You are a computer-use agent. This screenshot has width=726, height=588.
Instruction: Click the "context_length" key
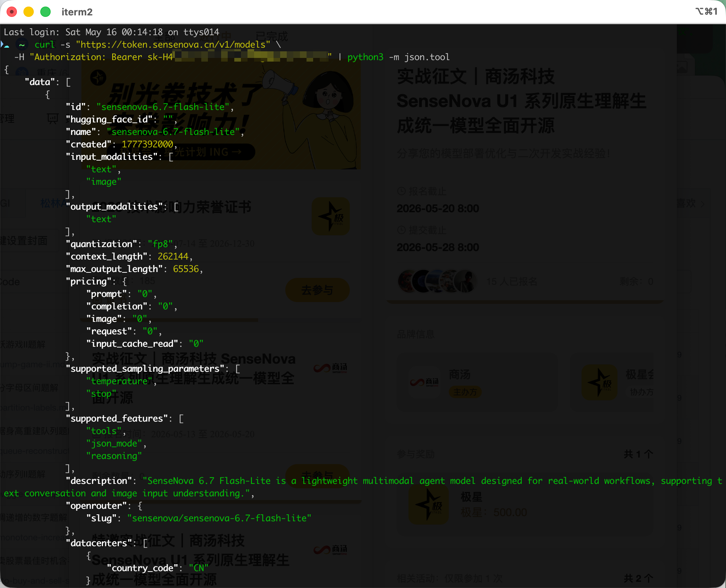[x=106, y=257]
